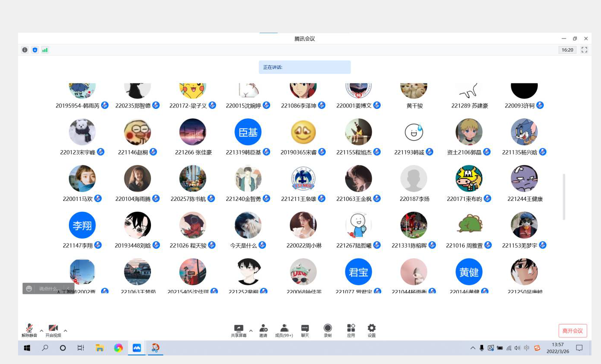Image resolution: width=601 pixels, height=364 pixels.
Task: Open meeting Settings (设置) gear icon
Action: (372, 329)
